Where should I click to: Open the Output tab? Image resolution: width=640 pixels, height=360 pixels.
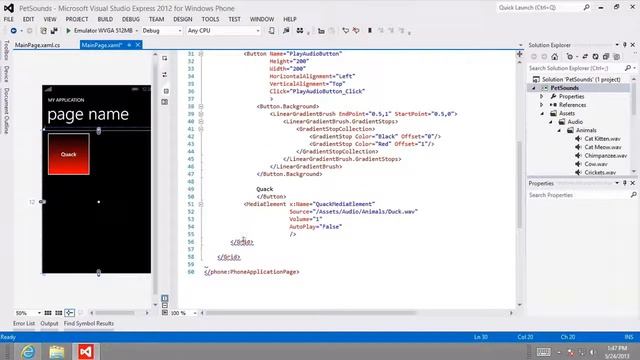pos(49,323)
